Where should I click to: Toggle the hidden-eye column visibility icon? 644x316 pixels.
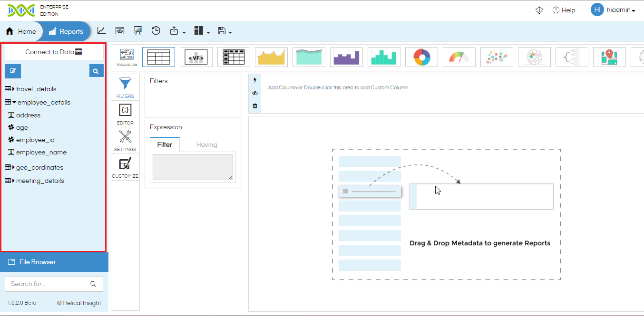pyautogui.click(x=255, y=93)
